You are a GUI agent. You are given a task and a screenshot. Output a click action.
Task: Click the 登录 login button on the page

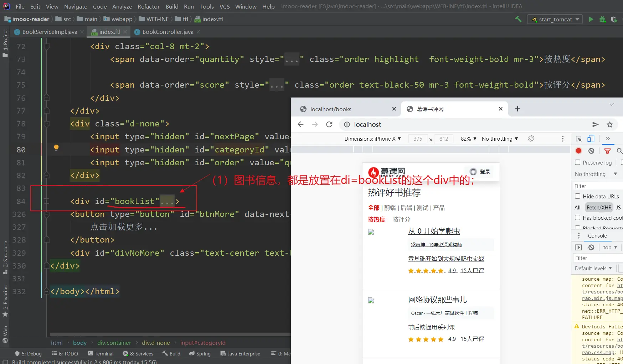(480, 172)
